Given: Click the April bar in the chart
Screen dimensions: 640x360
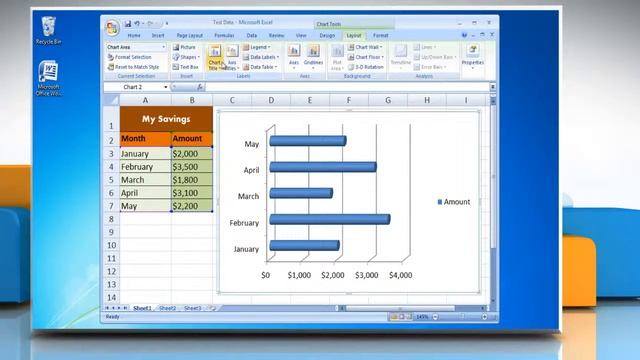Looking at the screenshot, I should click(x=323, y=167).
